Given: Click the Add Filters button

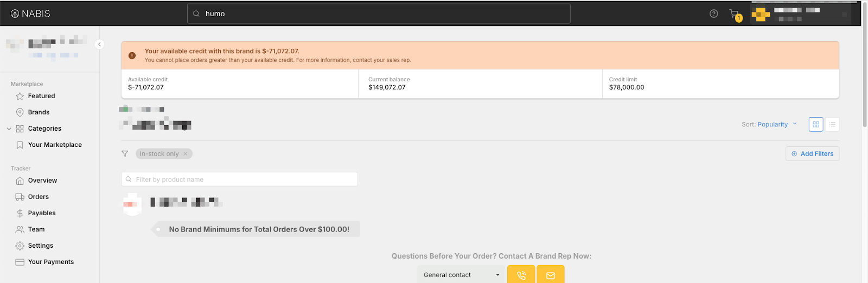Looking at the screenshot, I should [812, 154].
